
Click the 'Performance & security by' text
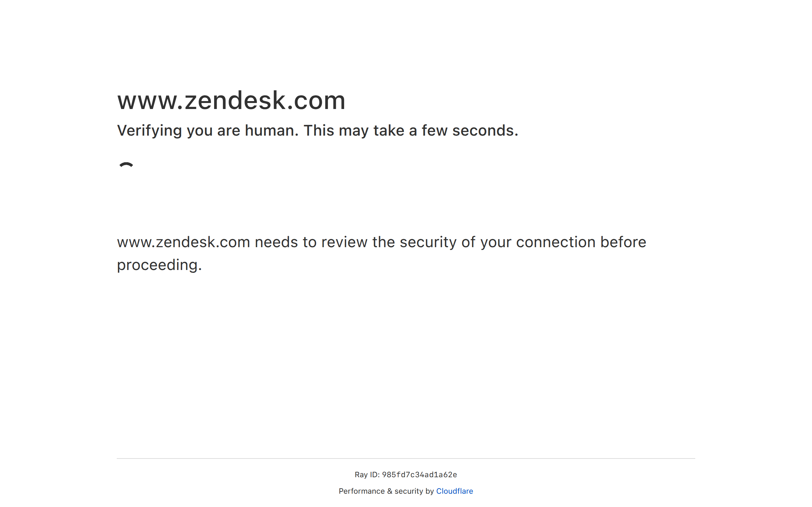pyautogui.click(x=386, y=491)
